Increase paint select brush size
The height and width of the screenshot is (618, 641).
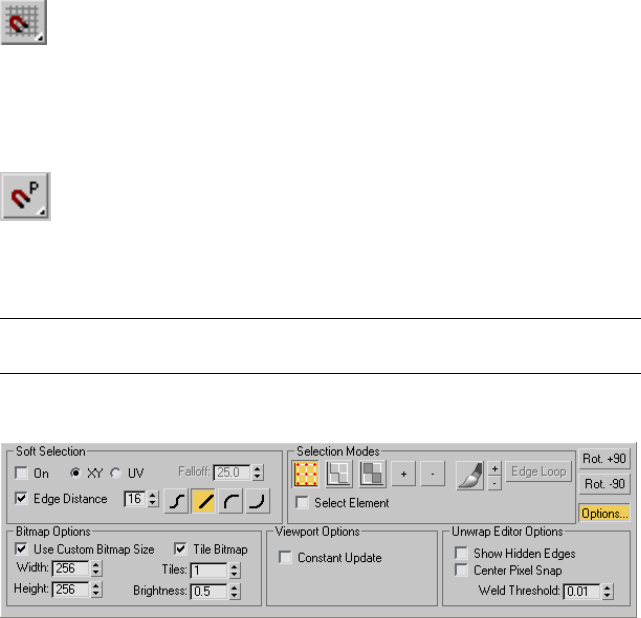click(x=495, y=468)
